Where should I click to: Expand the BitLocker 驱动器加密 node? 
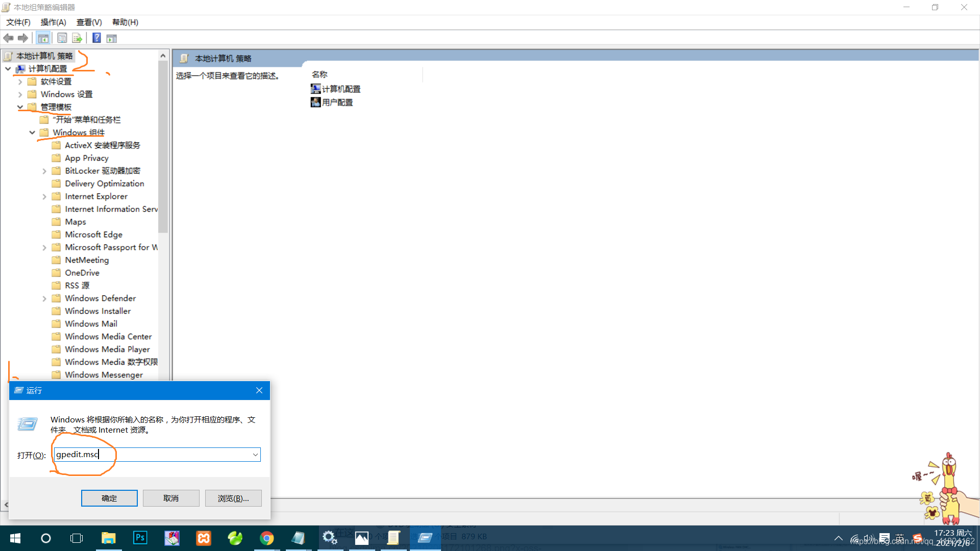coord(44,171)
